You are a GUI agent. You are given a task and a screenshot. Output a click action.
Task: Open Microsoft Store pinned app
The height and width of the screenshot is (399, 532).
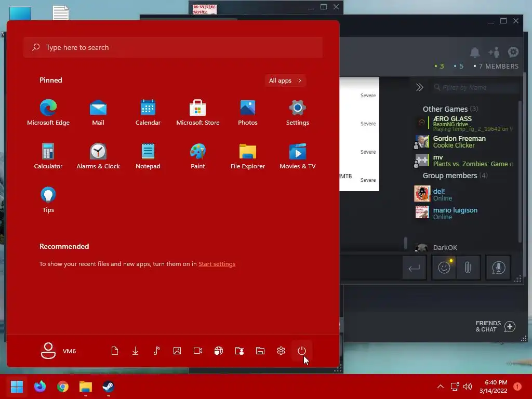click(198, 113)
